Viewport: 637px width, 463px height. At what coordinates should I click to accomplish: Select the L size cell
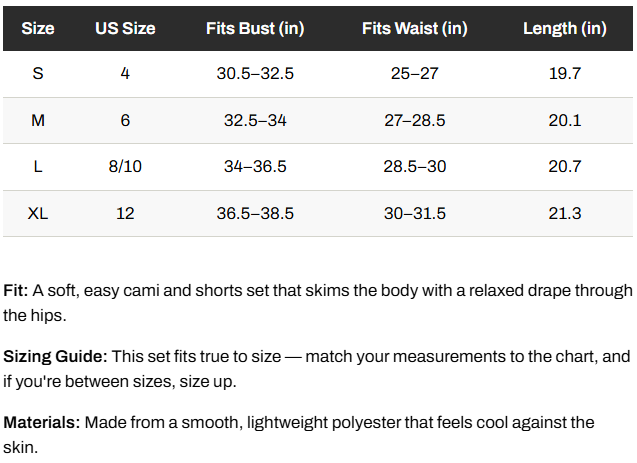[38, 167]
